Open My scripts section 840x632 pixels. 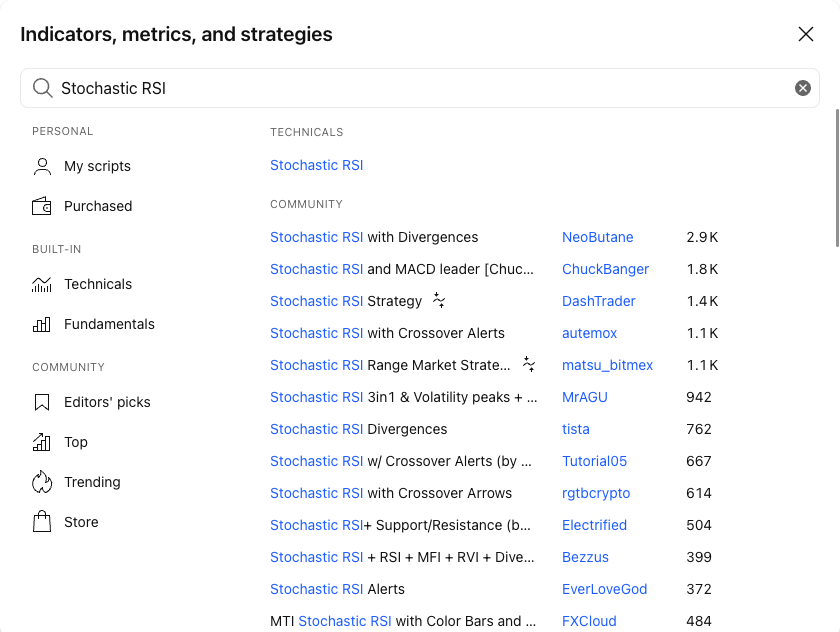[x=98, y=166]
